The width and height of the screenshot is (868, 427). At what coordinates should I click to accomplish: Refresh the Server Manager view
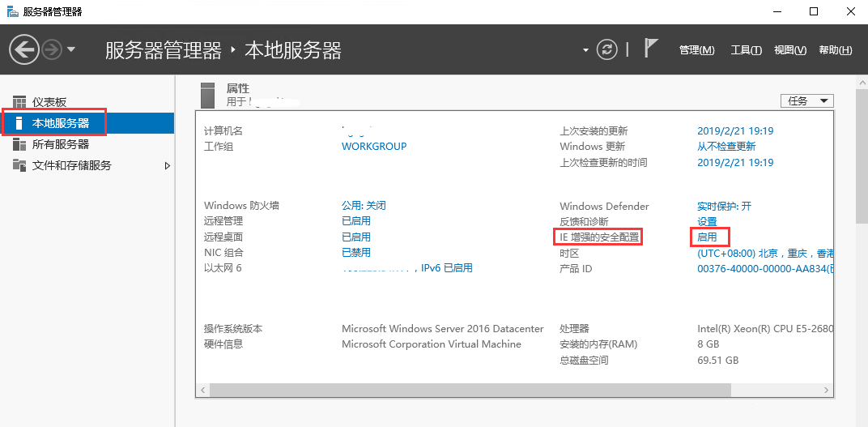tap(606, 50)
